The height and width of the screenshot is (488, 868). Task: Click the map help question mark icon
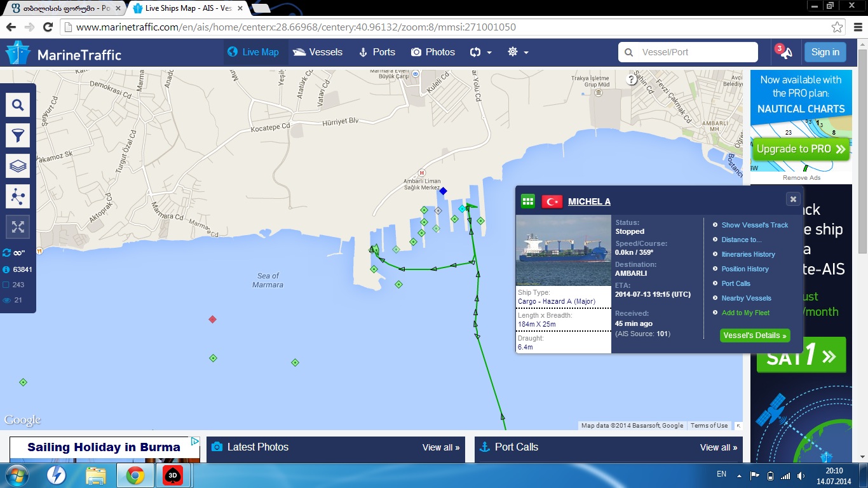(631, 79)
